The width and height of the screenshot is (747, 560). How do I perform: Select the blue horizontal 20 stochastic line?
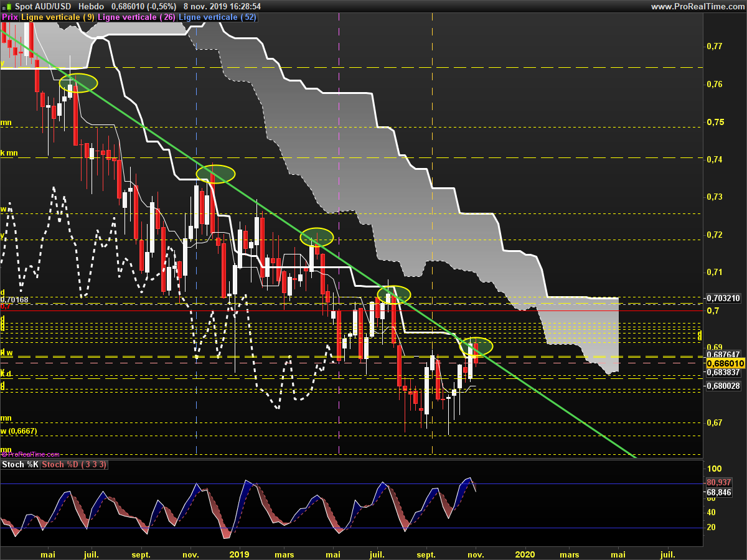[352, 528]
